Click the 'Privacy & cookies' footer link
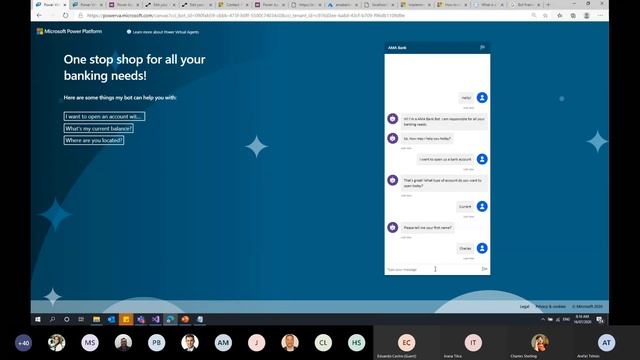The width and height of the screenshot is (640, 360). [x=551, y=306]
